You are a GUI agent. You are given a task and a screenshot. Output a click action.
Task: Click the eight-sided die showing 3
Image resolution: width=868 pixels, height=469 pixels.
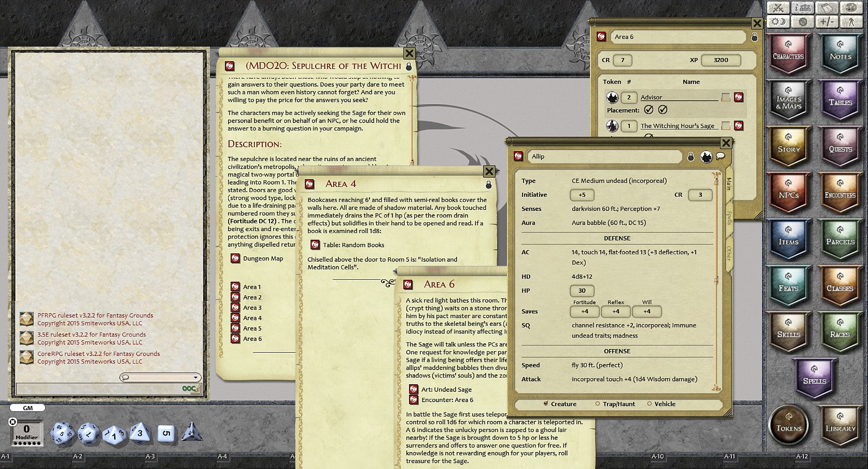140,433
